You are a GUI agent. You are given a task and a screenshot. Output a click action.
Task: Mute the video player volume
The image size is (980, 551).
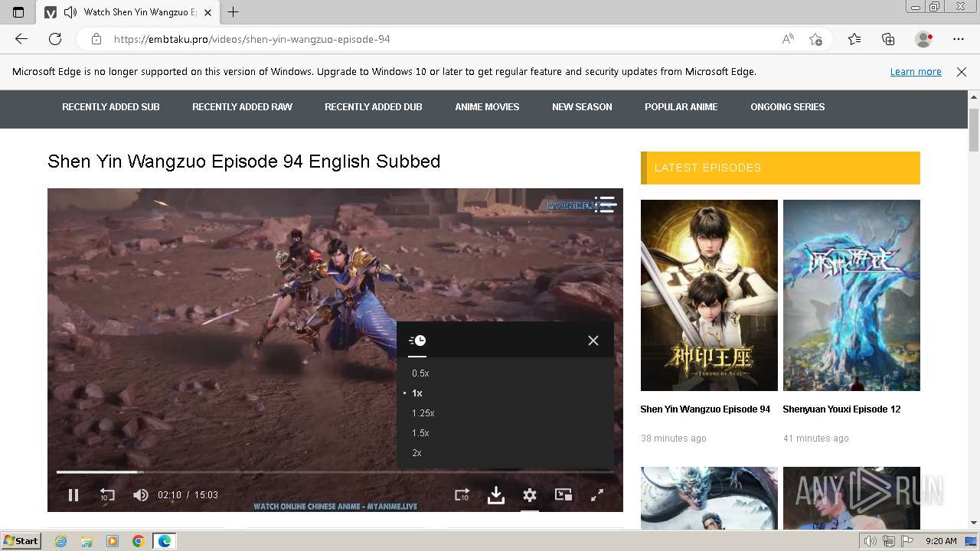pyautogui.click(x=141, y=495)
